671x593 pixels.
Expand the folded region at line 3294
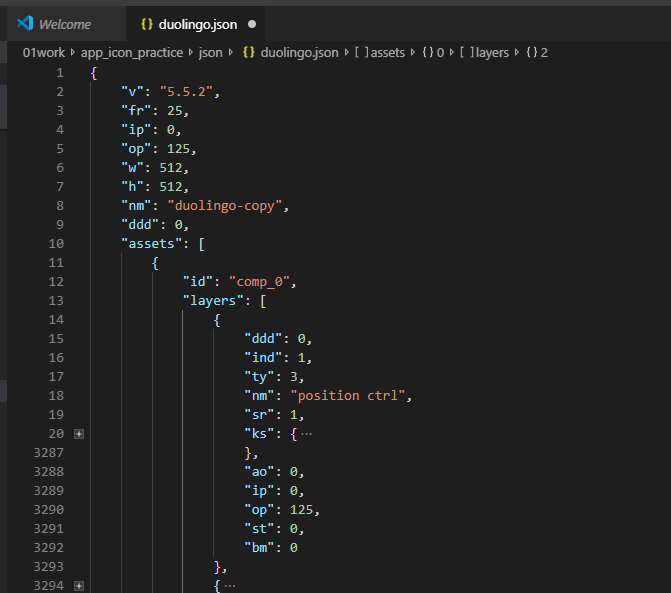click(78, 586)
